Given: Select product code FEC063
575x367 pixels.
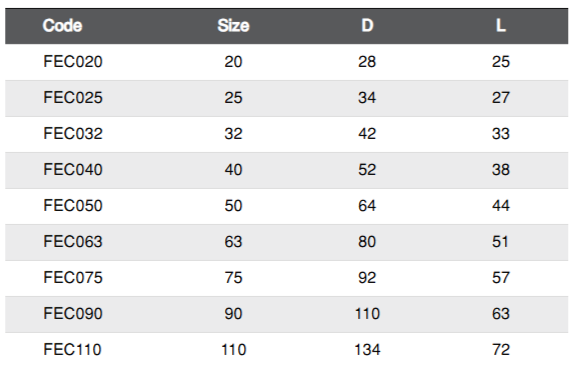Looking at the screenshot, I should tap(73, 242).
